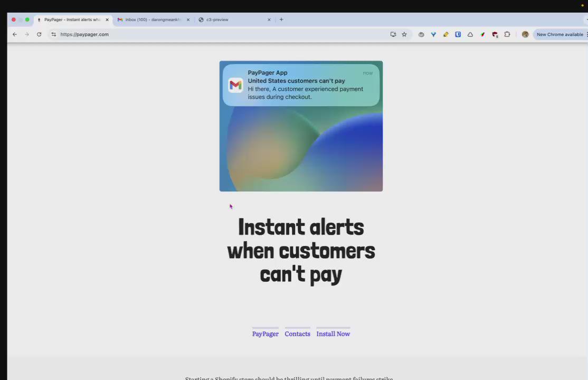Image resolution: width=588 pixels, height=380 pixels.
Task: Switch to the Gmail Inbox (100) tab
Action: (153, 20)
